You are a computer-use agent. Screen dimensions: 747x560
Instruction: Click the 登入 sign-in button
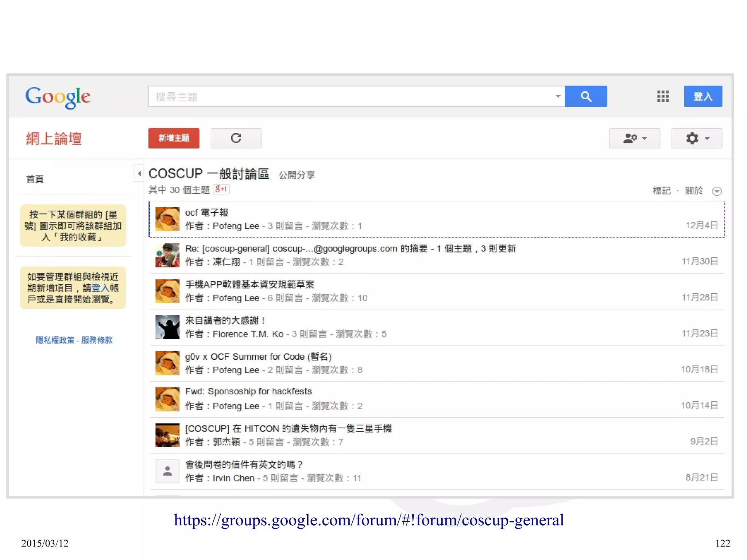coord(703,96)
